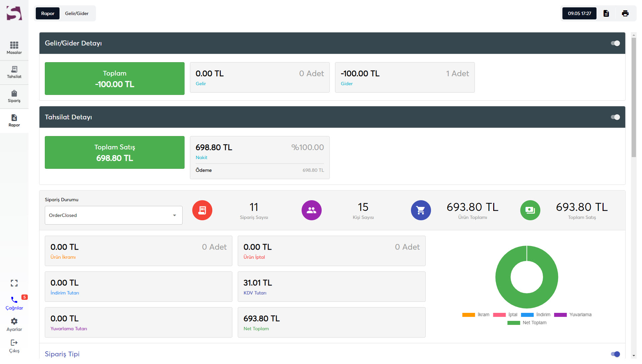Screen dimensions: 642x364
Task: Switch to the Gelir/Gider tab
Action: (77, 13)
